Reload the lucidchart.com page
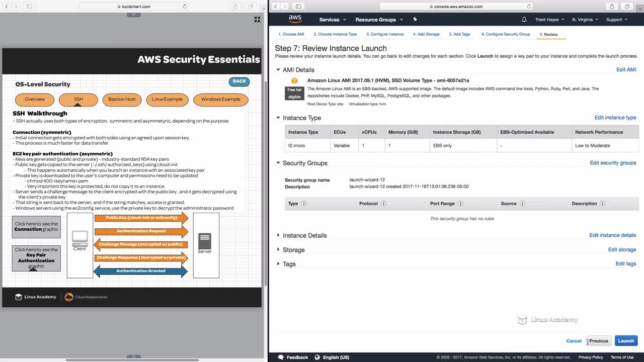The width and height of the screenshot is (644, 362). (x=185, y=7)
